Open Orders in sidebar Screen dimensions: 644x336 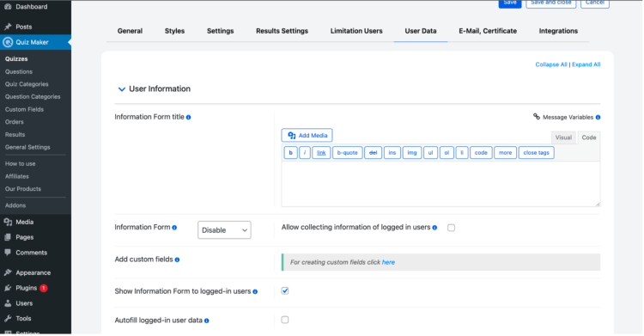click(15, 122)
